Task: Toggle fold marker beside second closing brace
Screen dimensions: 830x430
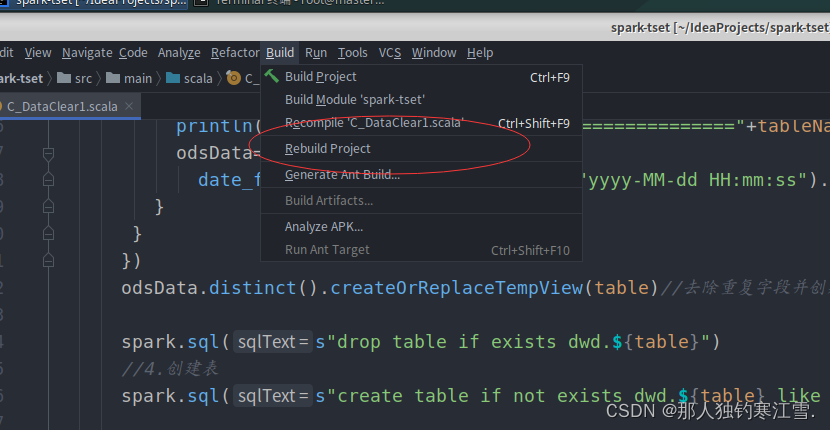Action: click(49, 233)
